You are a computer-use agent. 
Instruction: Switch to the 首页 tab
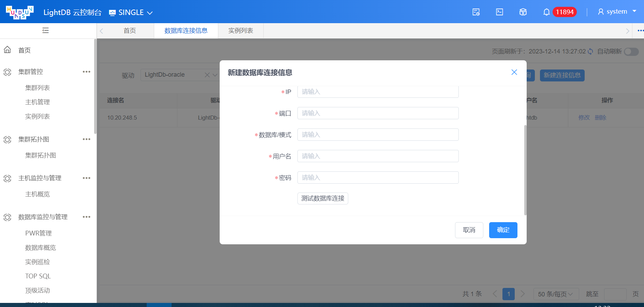pos(130,31)
